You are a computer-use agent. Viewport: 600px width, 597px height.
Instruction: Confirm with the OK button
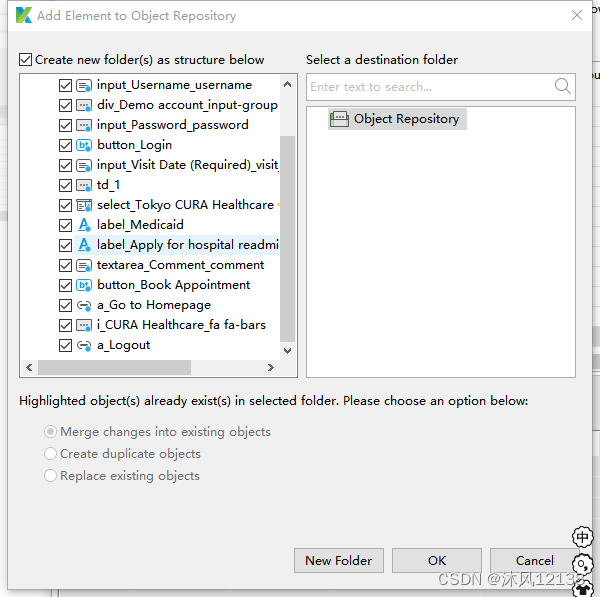437,561
